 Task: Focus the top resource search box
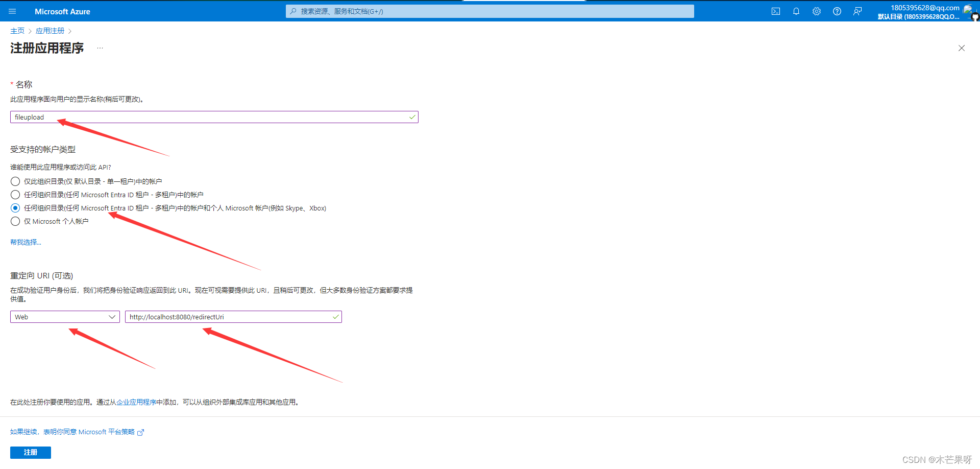pyautogui.click(x=490, y=11)
